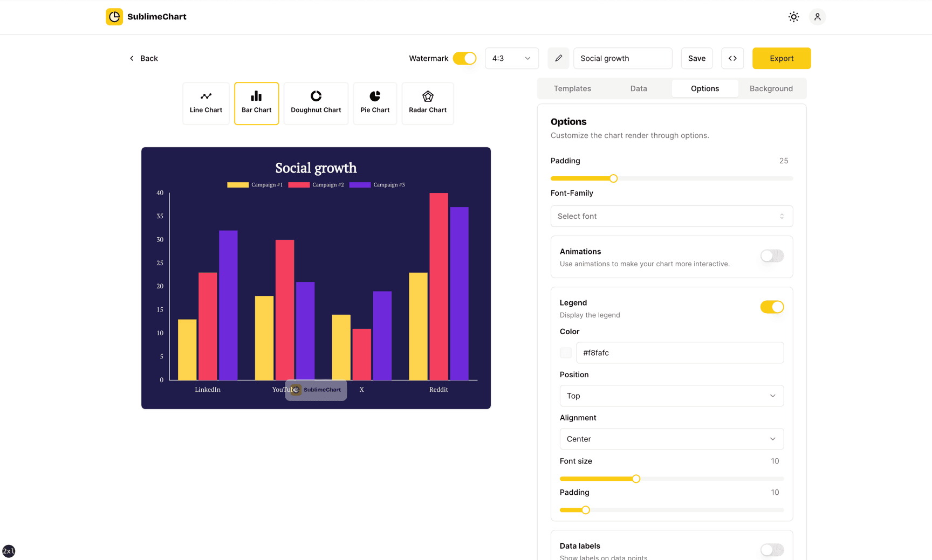Open the legend Alignment dropdown
This screenshot has height=560, width=932.
click(671, 439)
